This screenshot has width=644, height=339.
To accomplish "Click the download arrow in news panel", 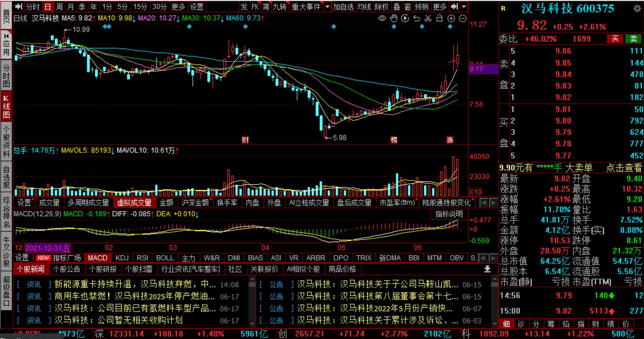I will pos(487,269).
